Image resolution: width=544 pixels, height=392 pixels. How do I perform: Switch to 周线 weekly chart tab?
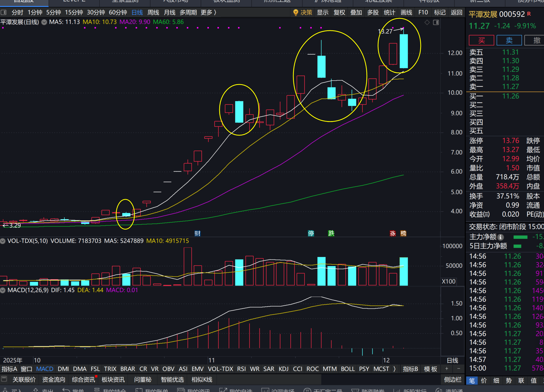point(153,13)
